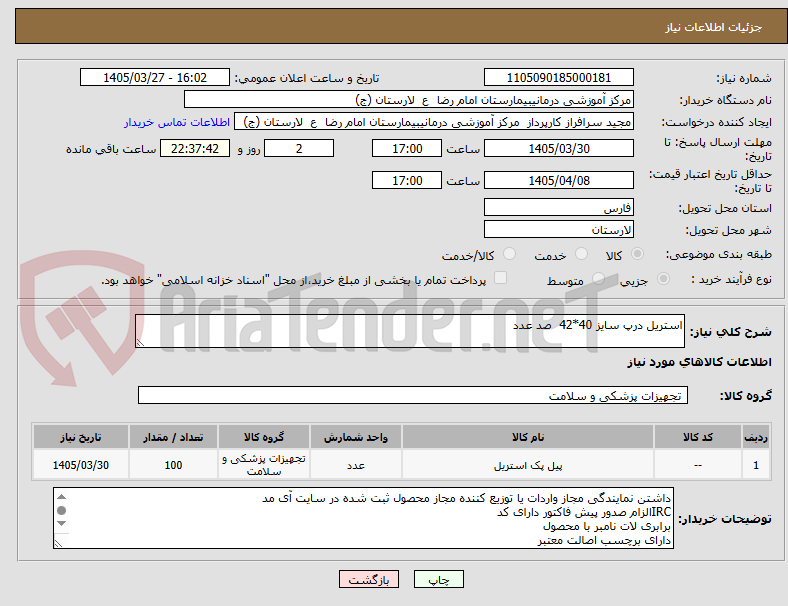This screenshot has width=788, height=606.
Task: Select the کالا radio button
Action: pyautogui.click(x=637, y=254)
